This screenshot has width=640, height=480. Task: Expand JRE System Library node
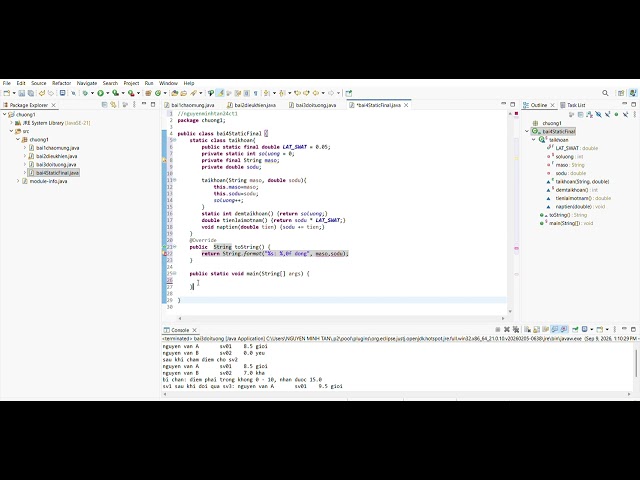click(x=11, y=123)
